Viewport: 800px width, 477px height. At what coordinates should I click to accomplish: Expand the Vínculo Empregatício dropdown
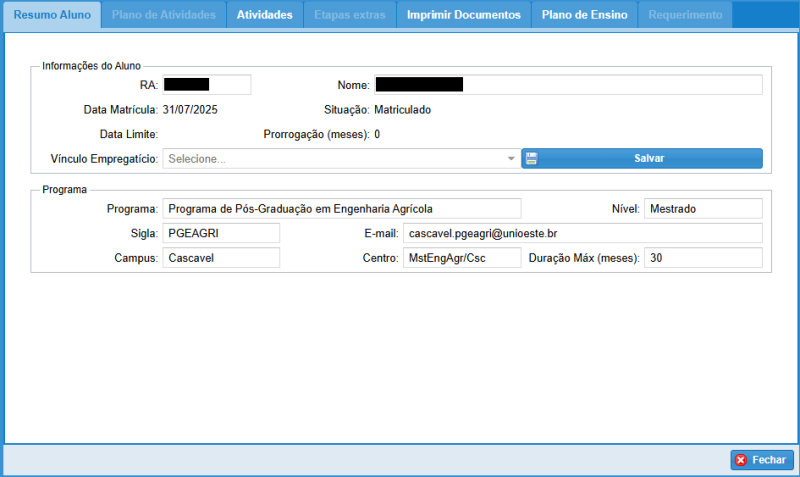click(x=510, y=159)
